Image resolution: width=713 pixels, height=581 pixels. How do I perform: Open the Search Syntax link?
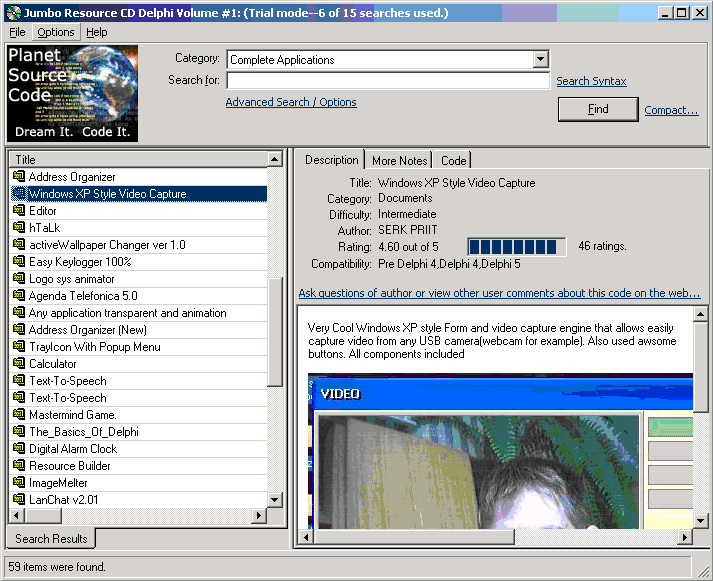(591, 81)
